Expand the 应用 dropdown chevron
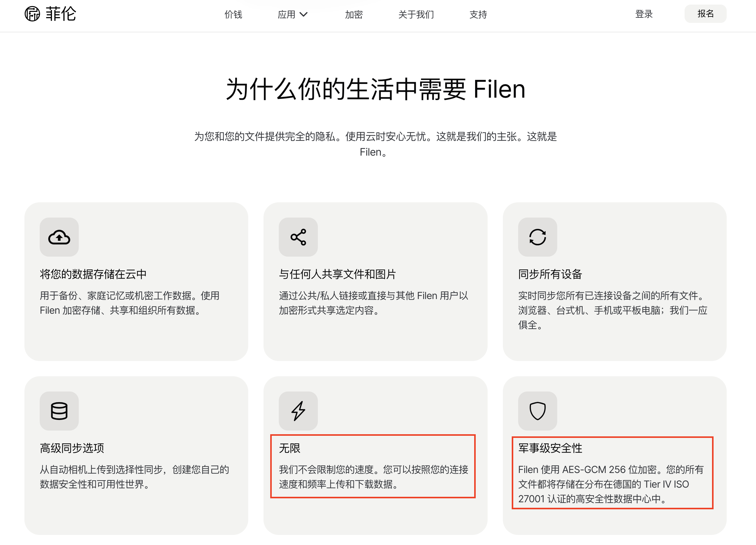Viewport: 756px width, 545px height. click(x=303, y=14)
